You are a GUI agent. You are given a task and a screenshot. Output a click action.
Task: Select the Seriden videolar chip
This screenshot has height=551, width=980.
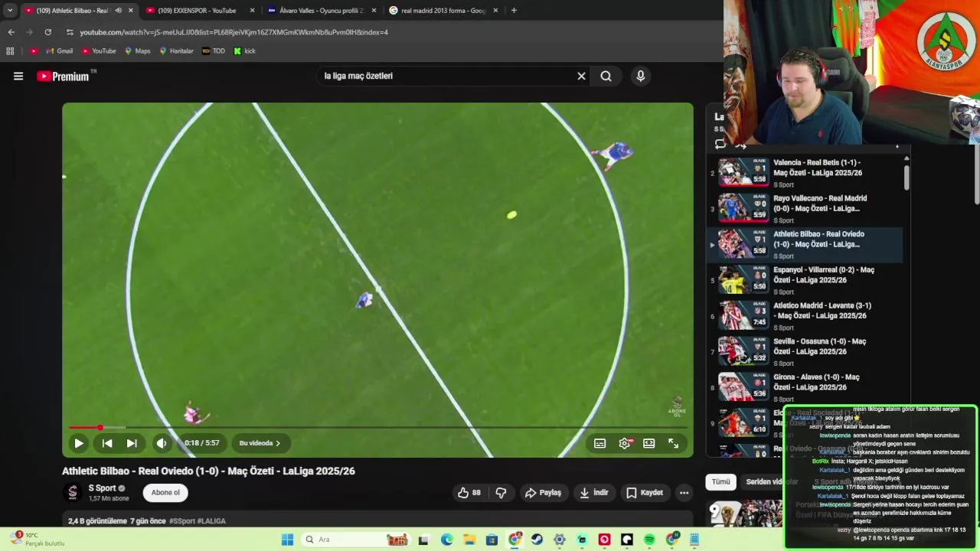[x=772, y=481]
